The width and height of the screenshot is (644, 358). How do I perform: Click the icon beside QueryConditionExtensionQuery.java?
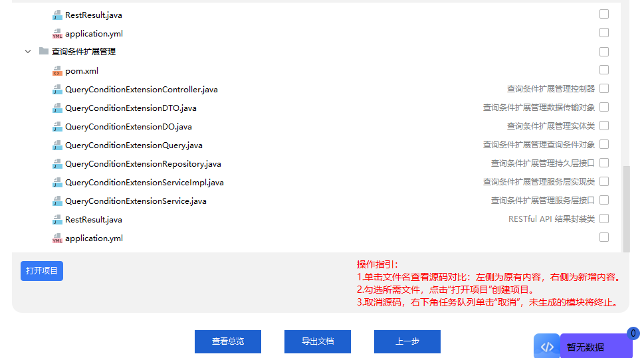[57, 145]
